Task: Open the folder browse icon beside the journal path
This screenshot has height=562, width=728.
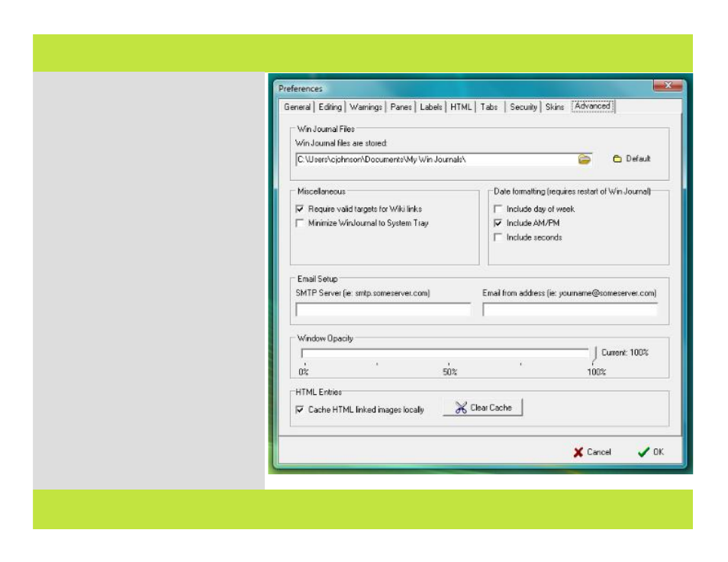Action: (585, 159)
